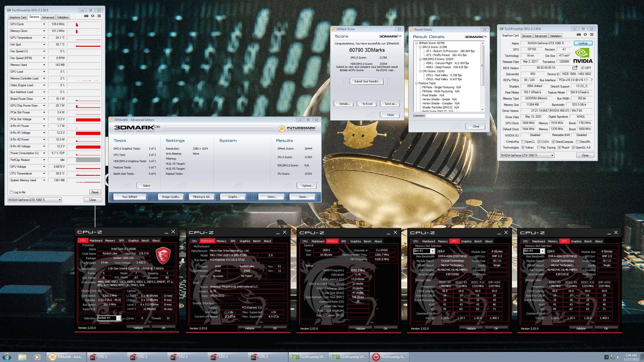The image size is (644, 362).
Task: Toggle DirectCompute checkbox
Action: (553, 142)
